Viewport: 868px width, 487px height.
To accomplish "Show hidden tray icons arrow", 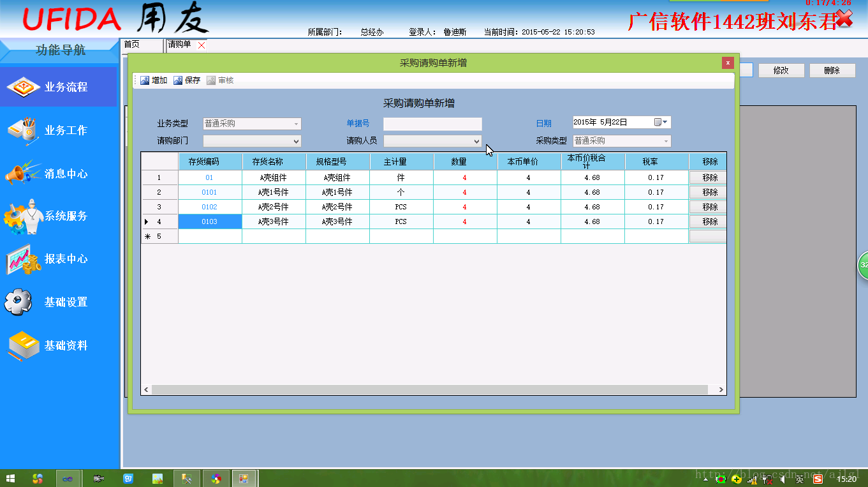I will (x=705, y=479).
